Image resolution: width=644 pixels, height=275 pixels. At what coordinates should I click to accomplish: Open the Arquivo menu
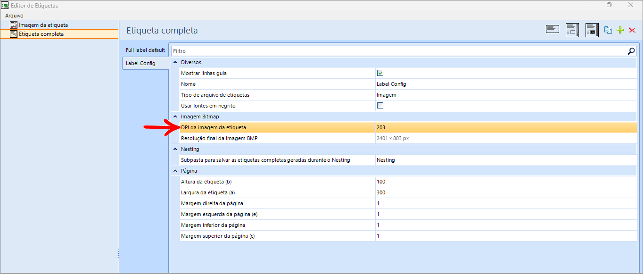coord(14,16)
